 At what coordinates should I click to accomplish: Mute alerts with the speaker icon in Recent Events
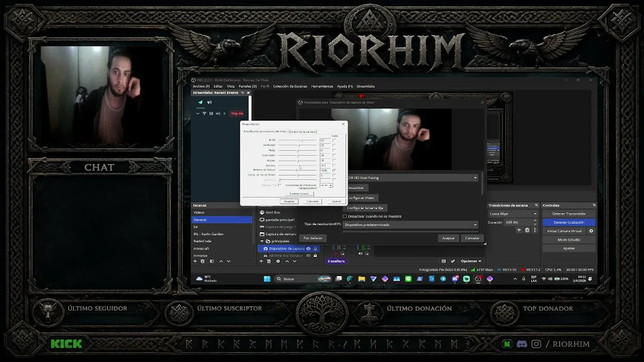(217, 114)
